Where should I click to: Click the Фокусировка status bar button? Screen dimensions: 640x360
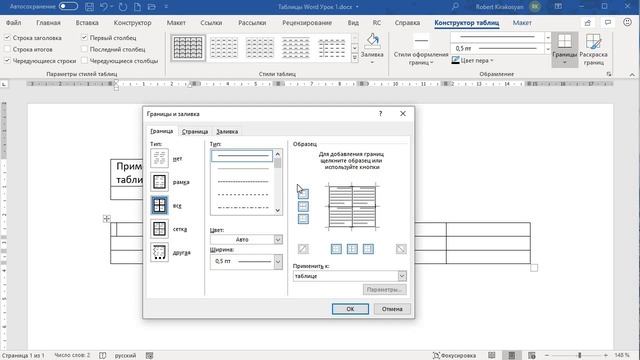pos(454,356)
